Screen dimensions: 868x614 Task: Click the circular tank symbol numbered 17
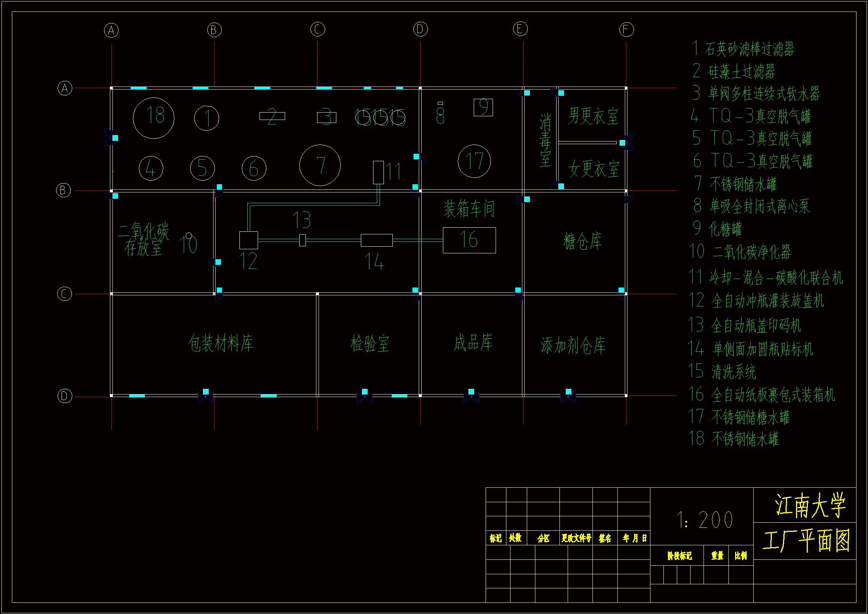click(474, 161)
